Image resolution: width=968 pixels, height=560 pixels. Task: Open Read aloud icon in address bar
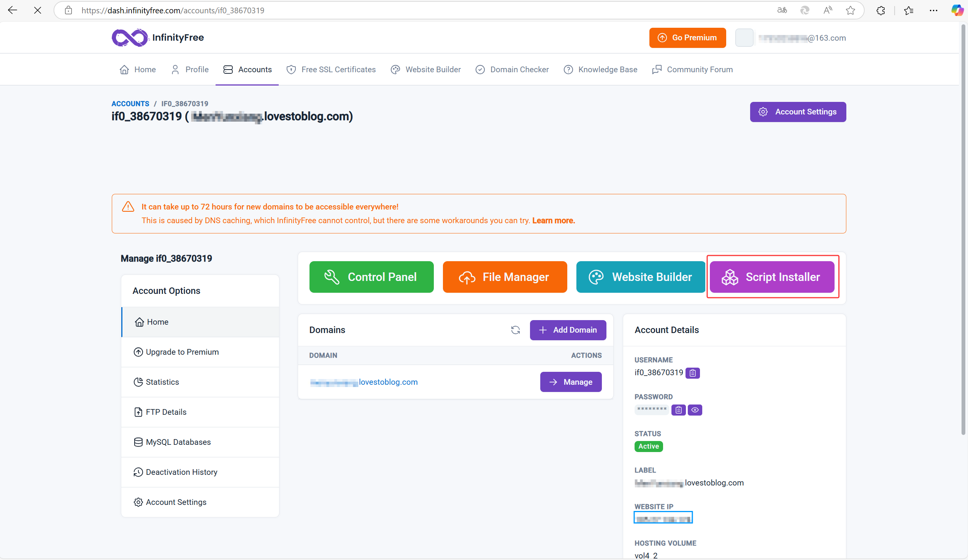827,10
